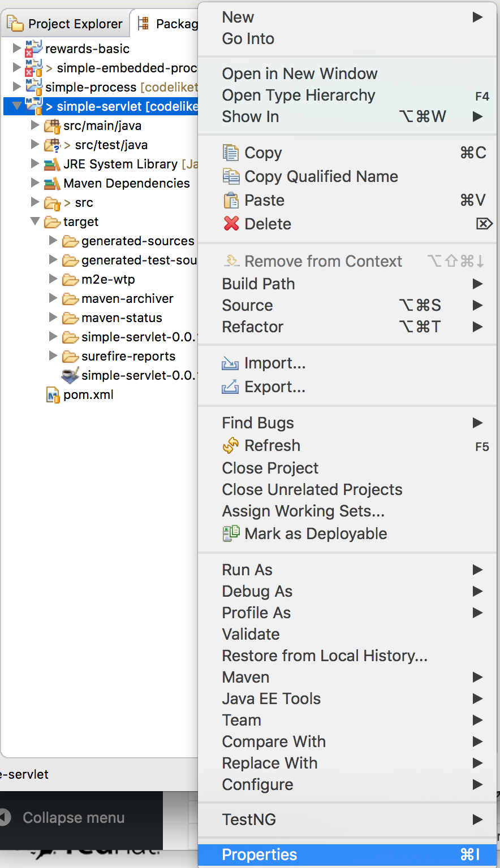Screen dimensions: 500x868
Task: Open the Maven submenu
Action: 245,678
